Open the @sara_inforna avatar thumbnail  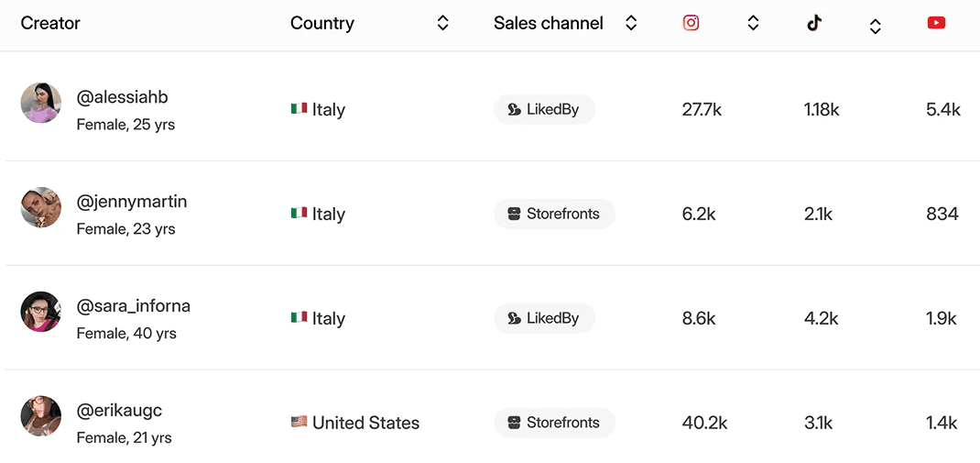[x=41, y=312]
